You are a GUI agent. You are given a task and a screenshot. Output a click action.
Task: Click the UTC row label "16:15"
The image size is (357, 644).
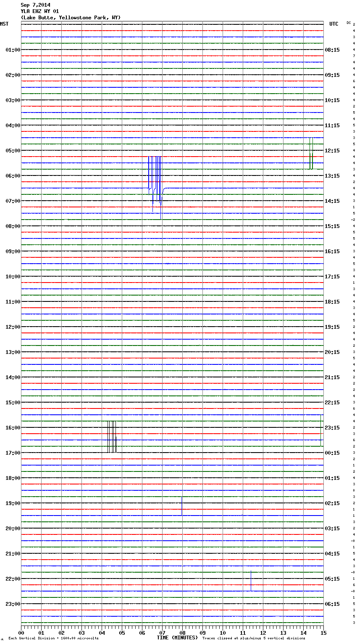pyautogui.click(x=332, y=251)
